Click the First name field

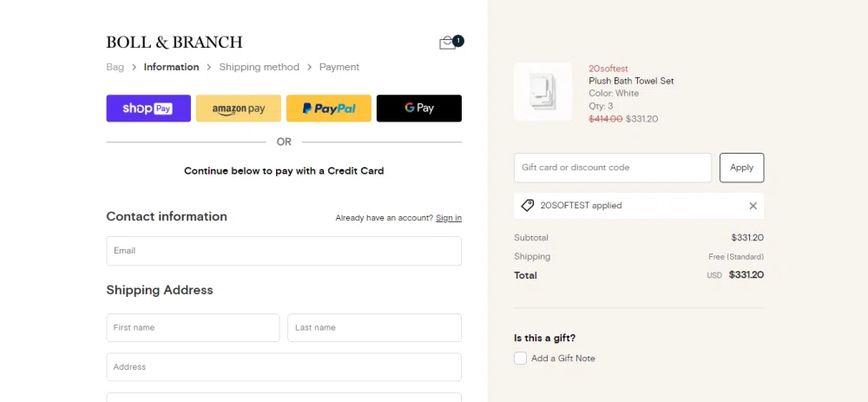pyautogui.click(x=193, y=328)
